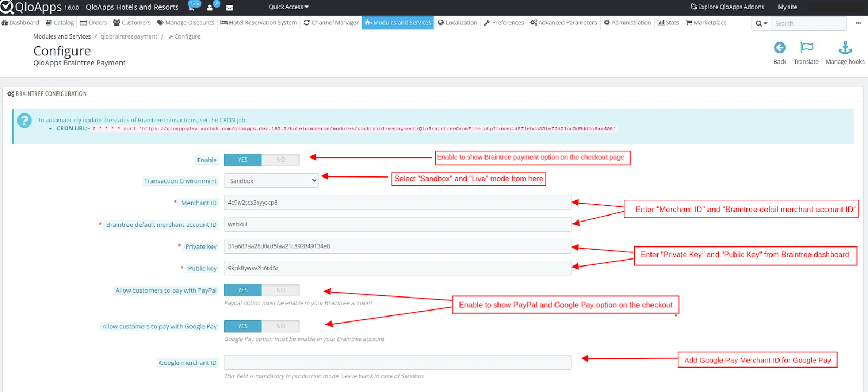This screenshot has height=392, width=868.
Task: Click the three-dot overflow icon beside search
Action: [x=858, y=23]
